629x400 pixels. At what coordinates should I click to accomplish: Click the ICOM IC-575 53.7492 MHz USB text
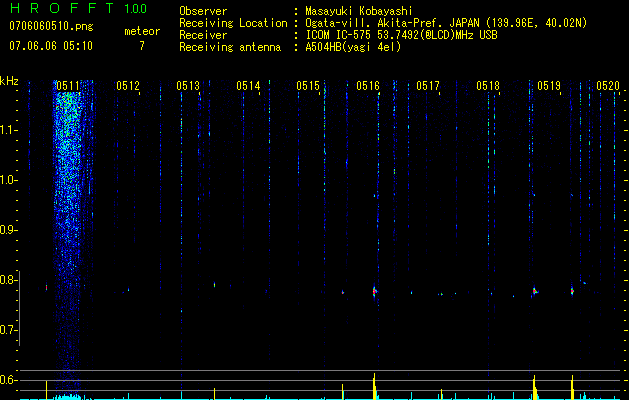(x=401, y=35)
